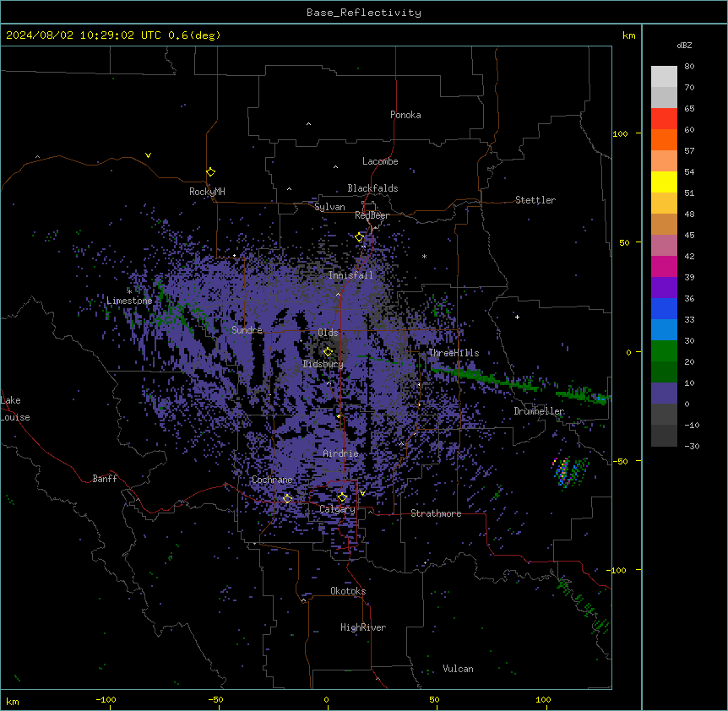Click the multicolored storm cell southeast of Drumheller
Screen dimensions: 728x711
(569, 472)
